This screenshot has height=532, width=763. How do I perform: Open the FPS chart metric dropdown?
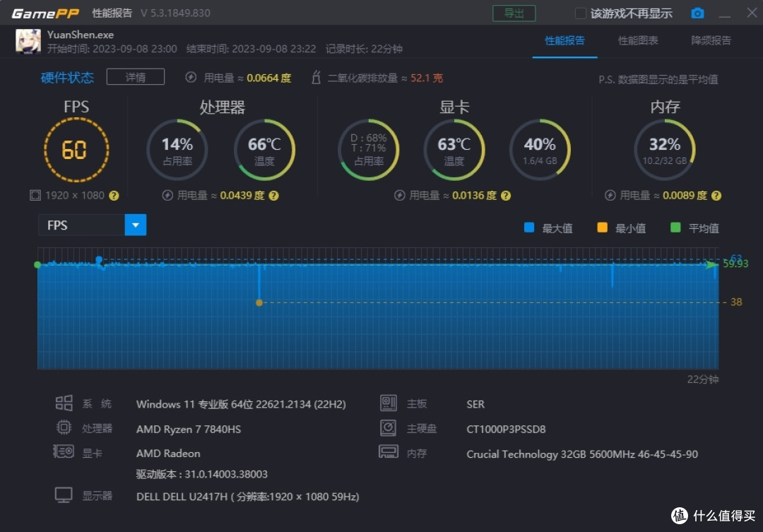pyautogui.click(x=92, y=225)
